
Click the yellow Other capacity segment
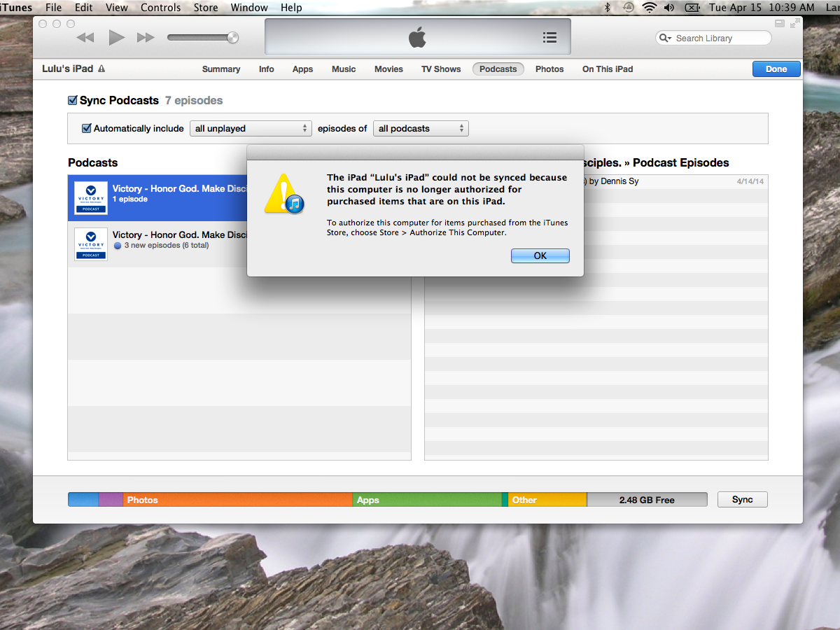[548, 500]
